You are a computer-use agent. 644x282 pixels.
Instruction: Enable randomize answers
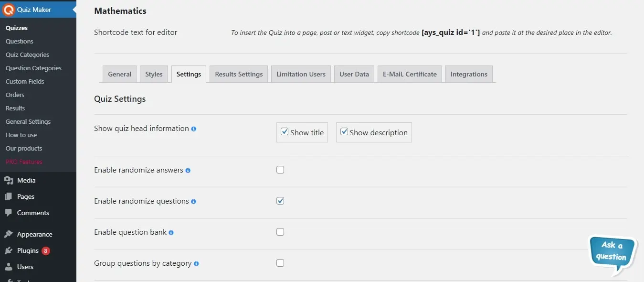(x=280, y=169)
